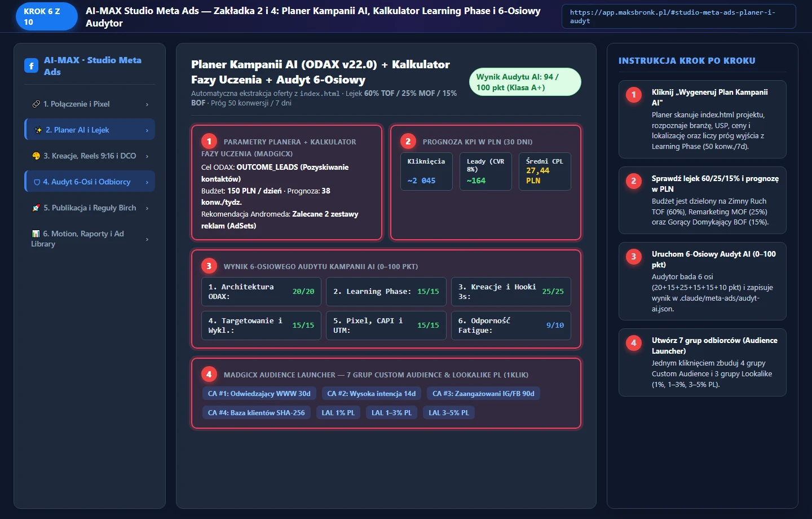Select the LAL 3–5% PL audience chip

point(449,413)
